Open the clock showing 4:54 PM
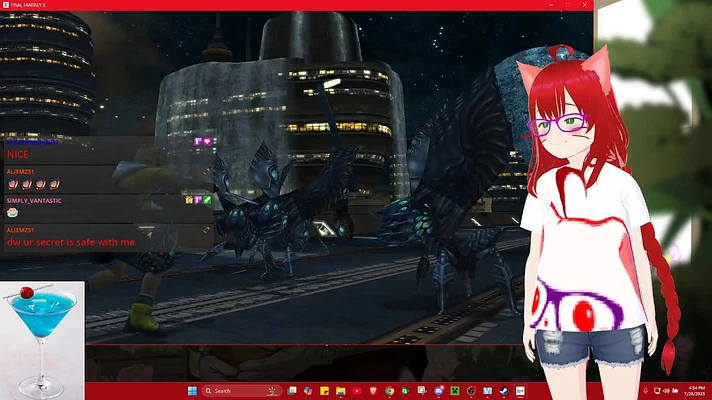 tap(696, 391)
